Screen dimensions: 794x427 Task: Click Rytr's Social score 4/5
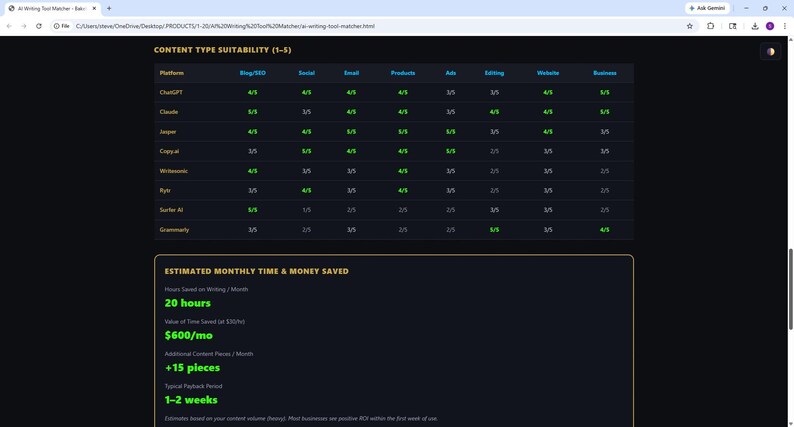[306, 190]
